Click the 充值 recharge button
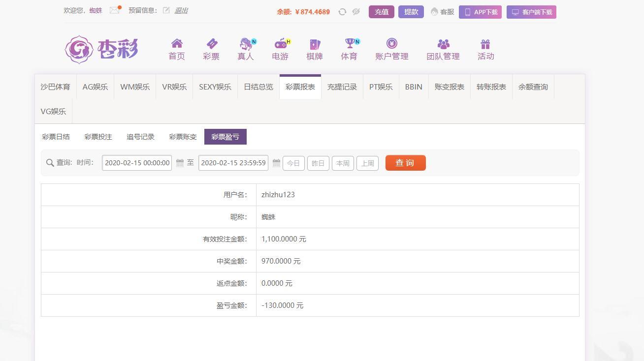 (x=382, y=12)
